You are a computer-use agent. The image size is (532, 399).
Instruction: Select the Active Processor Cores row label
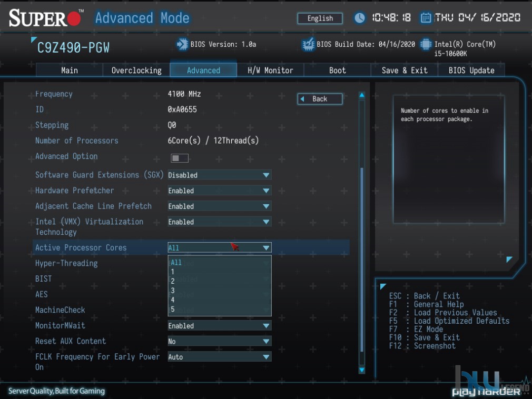click(81, 247)
